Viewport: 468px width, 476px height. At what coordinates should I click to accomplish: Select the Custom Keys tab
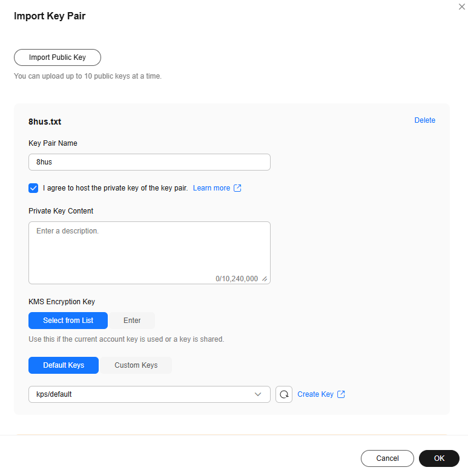pos(136,365)
